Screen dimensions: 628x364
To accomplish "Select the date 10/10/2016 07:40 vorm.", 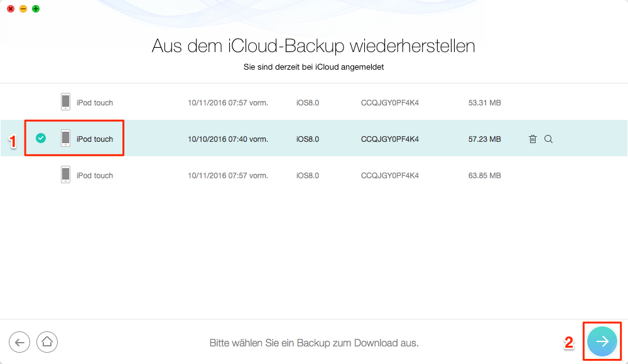I will coord(228,139).
